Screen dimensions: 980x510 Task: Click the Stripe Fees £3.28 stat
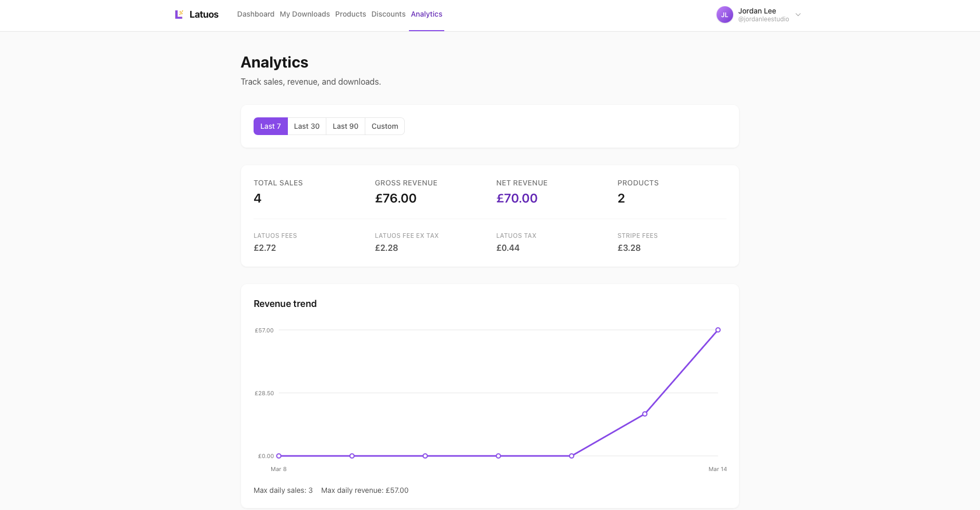pyautogui.click(x=629, y=248)
